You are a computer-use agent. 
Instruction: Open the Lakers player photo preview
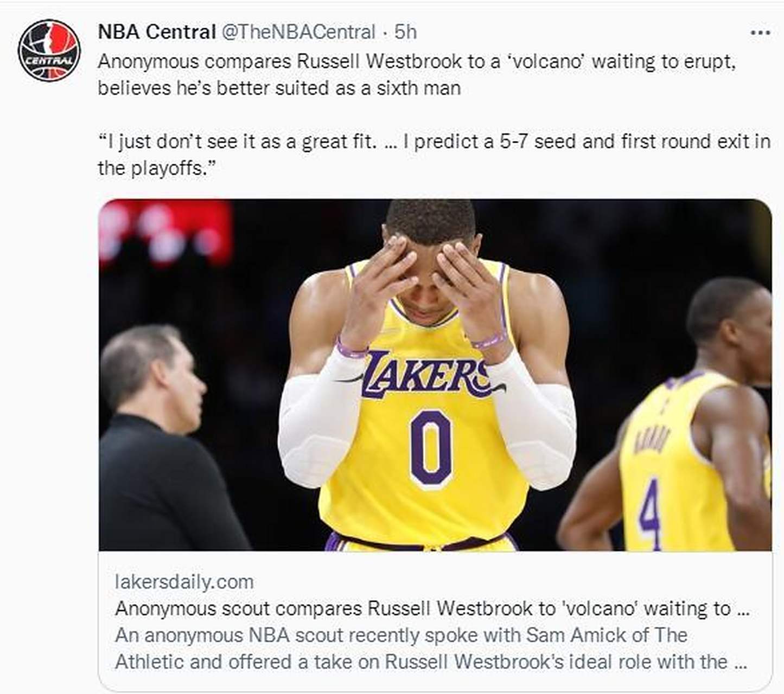coord(435,374)
